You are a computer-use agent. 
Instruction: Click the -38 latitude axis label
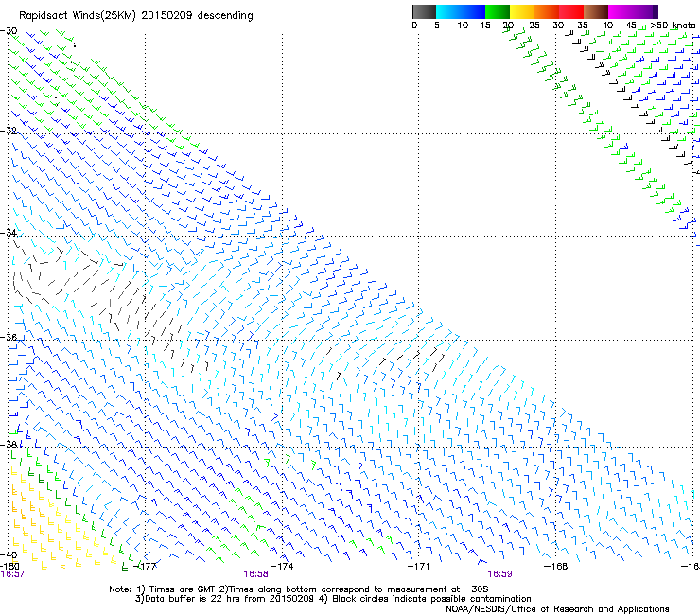[x=9, y=445]
